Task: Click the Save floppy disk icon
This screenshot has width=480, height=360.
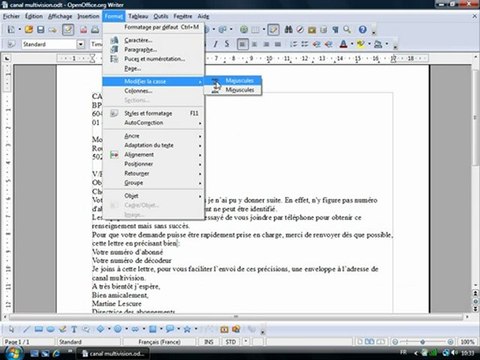Action: (41, 30)
